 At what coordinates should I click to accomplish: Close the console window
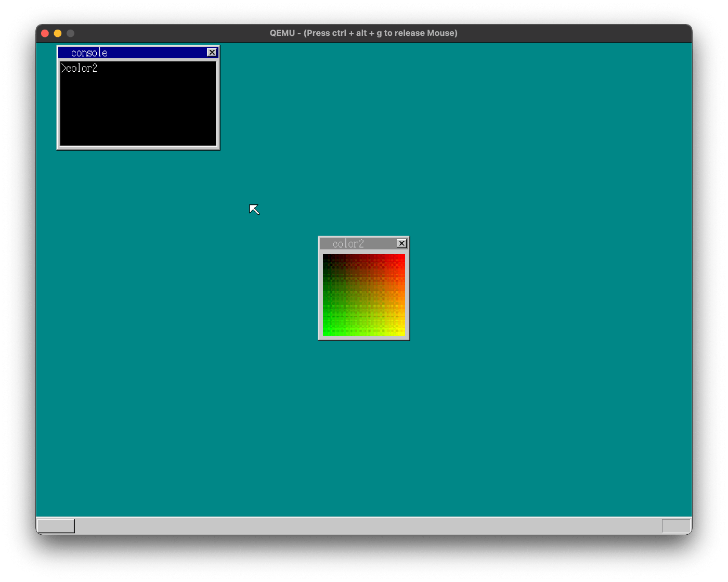pos(212,53)
